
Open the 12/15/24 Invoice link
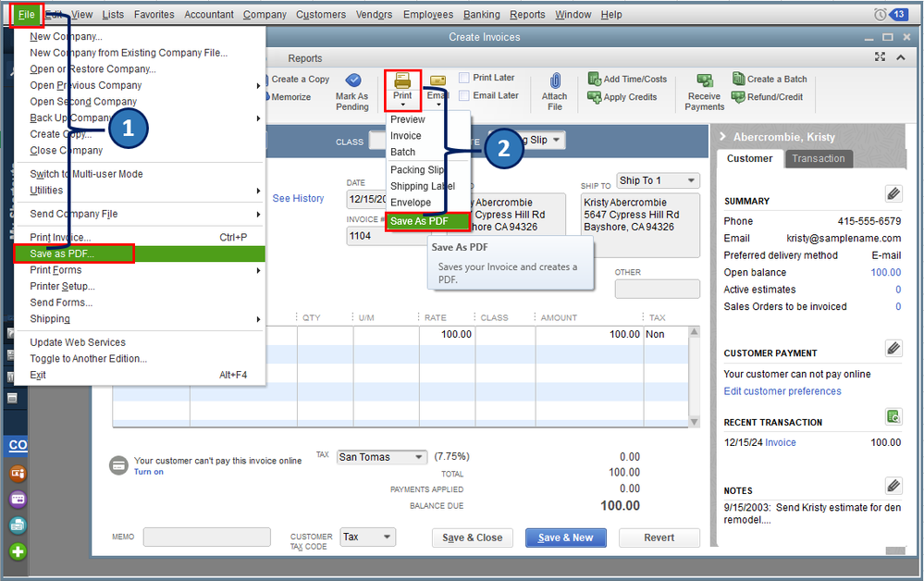click(781, 442)
